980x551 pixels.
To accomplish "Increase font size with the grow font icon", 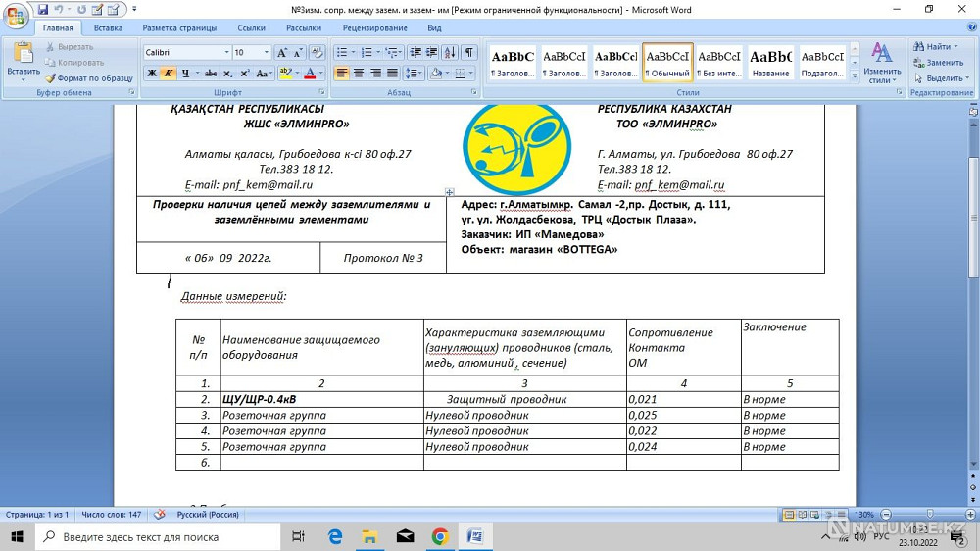I will click(282, 53).
